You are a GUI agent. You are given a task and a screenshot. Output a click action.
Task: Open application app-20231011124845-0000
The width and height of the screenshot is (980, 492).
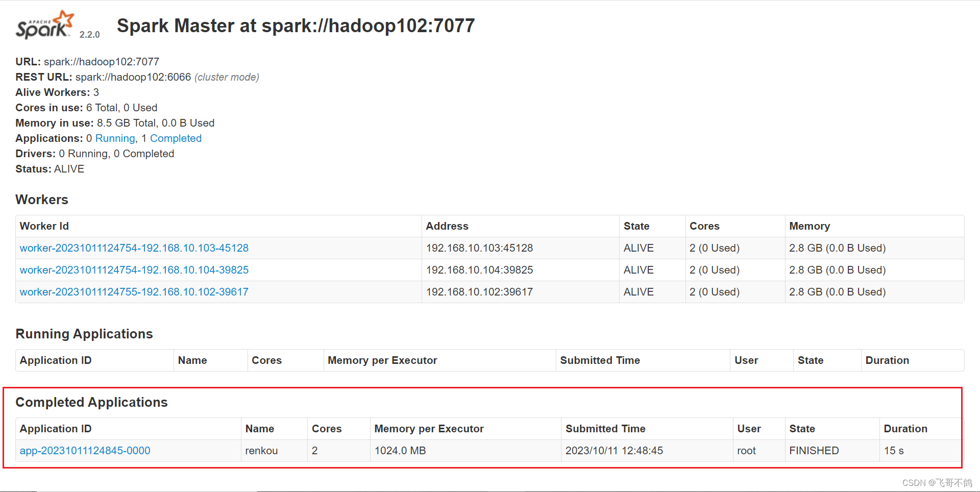(x=85, y=451)
